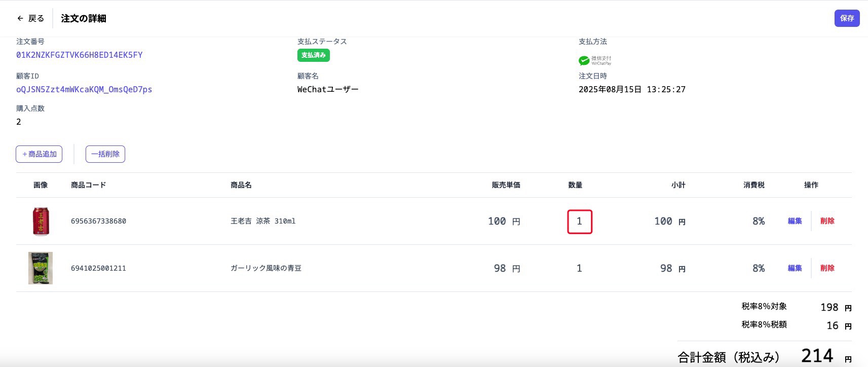Click product code 6956367338680
This screenshot has width=868, height=367.
98,221
